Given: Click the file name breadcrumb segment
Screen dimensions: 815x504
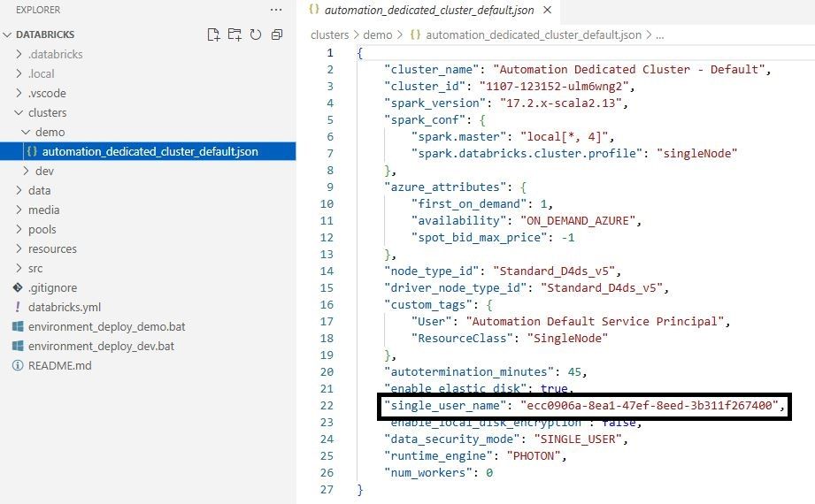Looking at the screenshot, I should pos(534,34).
